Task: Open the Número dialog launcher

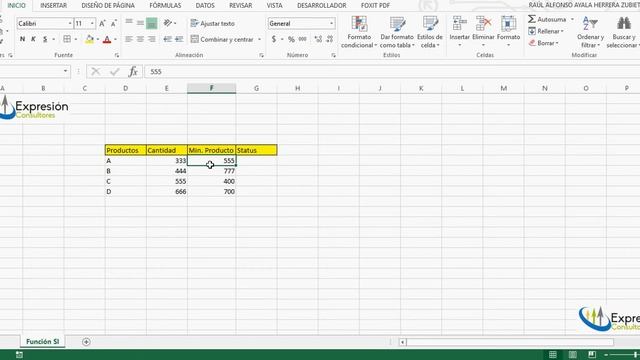Action: coord(333,55)
